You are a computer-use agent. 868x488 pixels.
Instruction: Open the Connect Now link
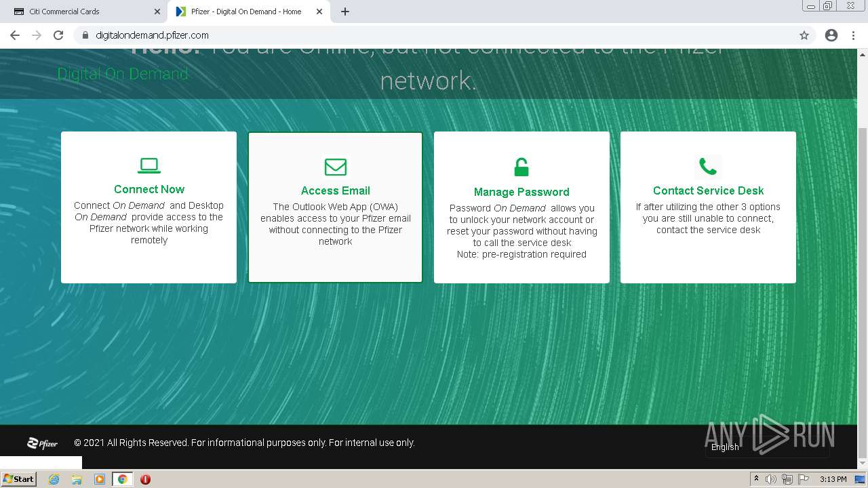(x=149, y=189)
